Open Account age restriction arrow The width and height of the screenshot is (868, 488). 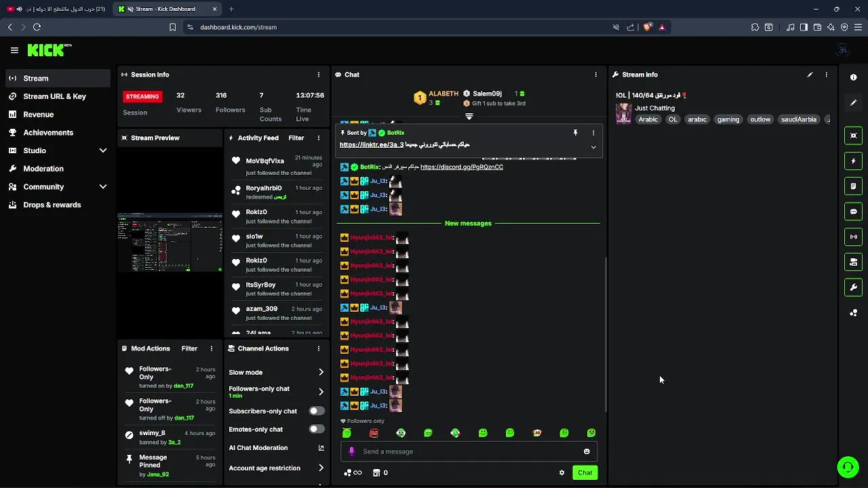click(x=321, y=468)
